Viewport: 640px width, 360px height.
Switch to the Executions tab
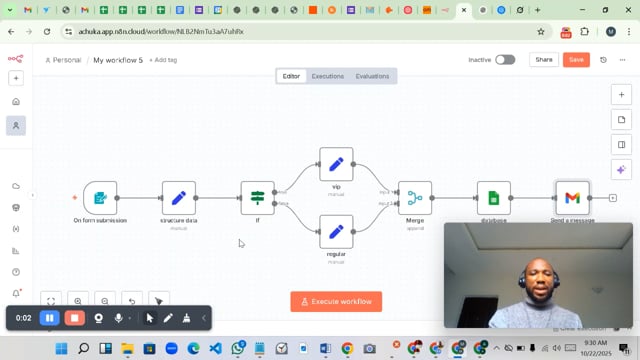coord(328,76)
